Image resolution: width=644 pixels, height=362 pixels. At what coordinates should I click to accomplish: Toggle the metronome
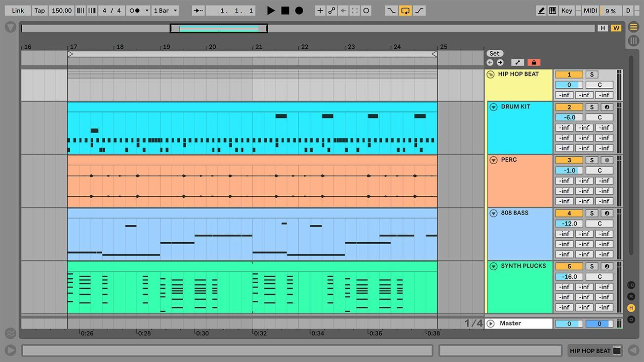click(135, 10)
